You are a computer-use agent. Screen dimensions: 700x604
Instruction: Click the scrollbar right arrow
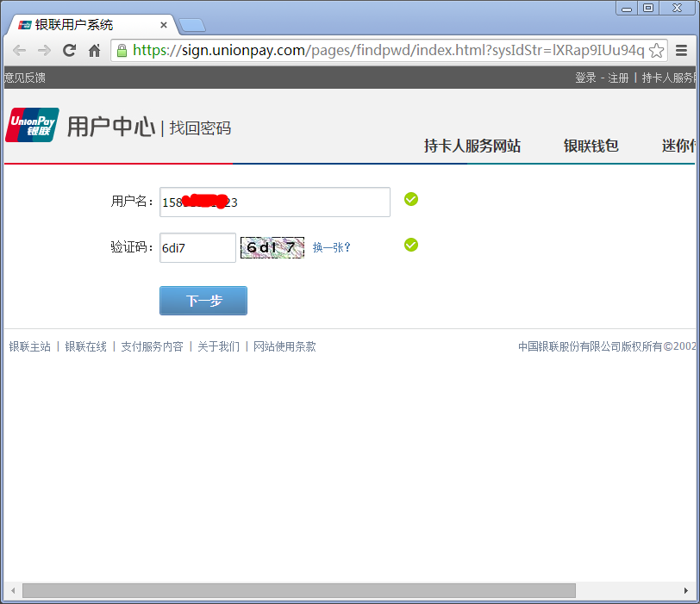tap(685, 590)
